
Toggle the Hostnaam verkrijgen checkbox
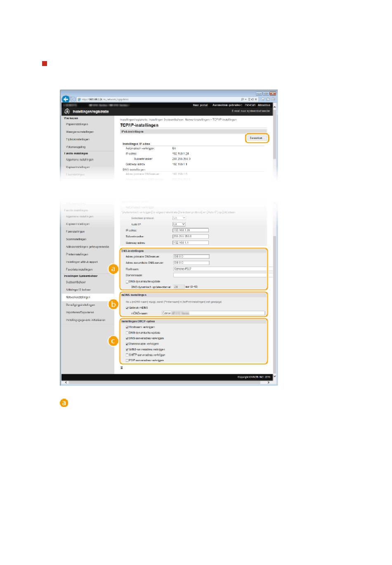[127, 327]
